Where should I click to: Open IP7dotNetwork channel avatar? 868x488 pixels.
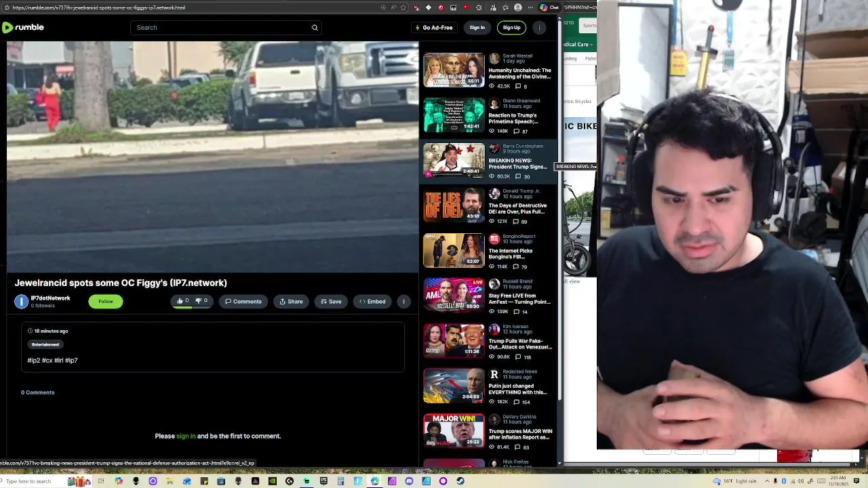click(22, 302)
